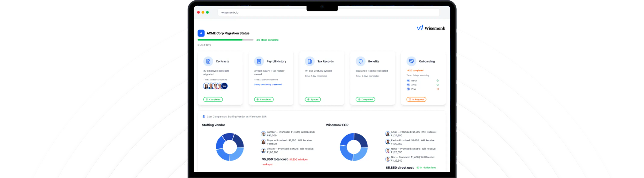Click the Benefits shield icon
The width and height of the screenshot is (644, 178).
[x=360, y=61]
